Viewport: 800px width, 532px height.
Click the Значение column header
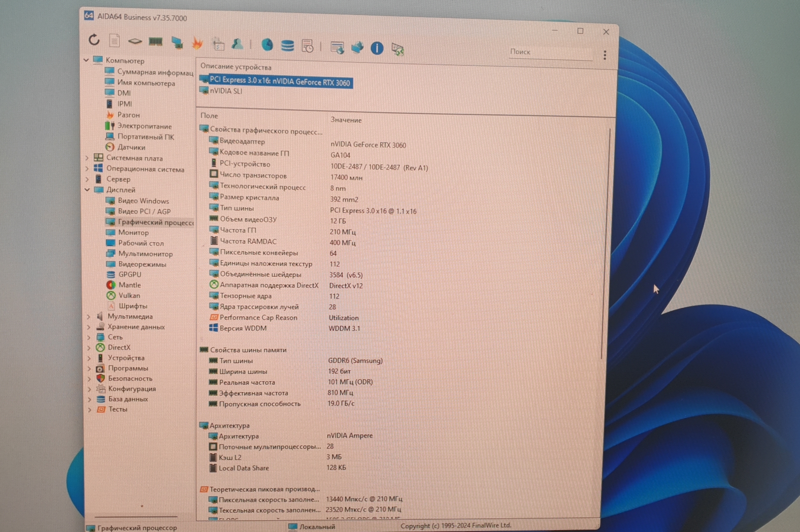point(346,120)
